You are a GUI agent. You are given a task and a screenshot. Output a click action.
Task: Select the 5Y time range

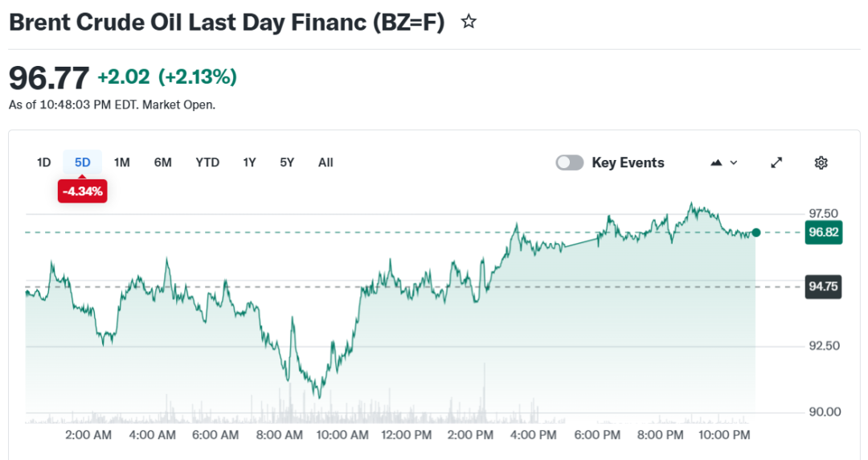point(287,162)
